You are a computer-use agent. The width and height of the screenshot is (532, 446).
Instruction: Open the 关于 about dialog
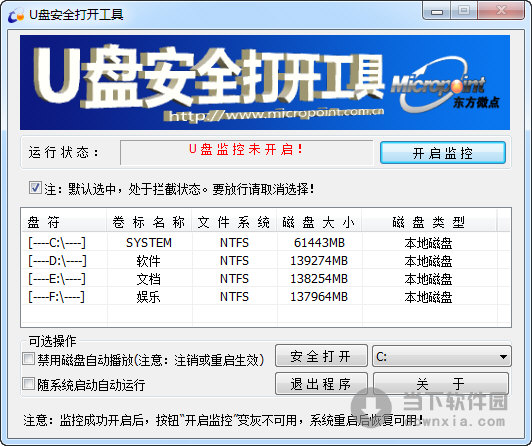click(441, 384)
